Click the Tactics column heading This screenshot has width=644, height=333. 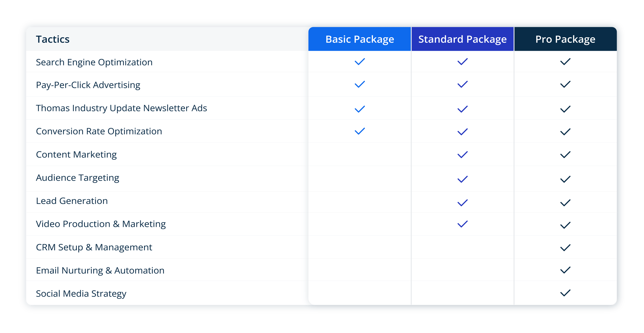(53, 39)
